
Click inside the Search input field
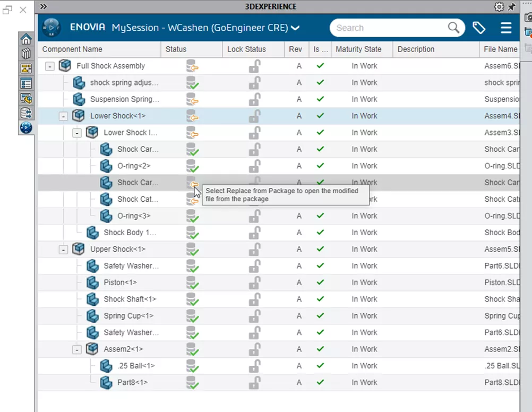click(x=382, y=28)
